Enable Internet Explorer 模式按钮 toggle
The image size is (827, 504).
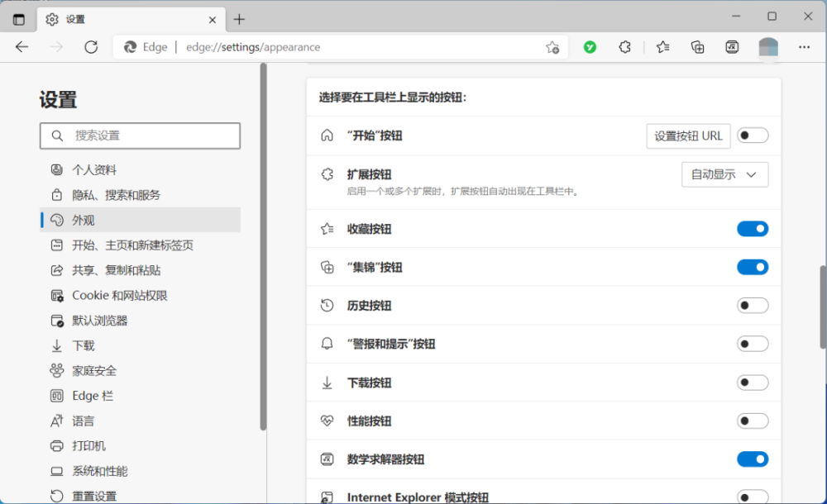pyautogui.click(x=753, y=497)
